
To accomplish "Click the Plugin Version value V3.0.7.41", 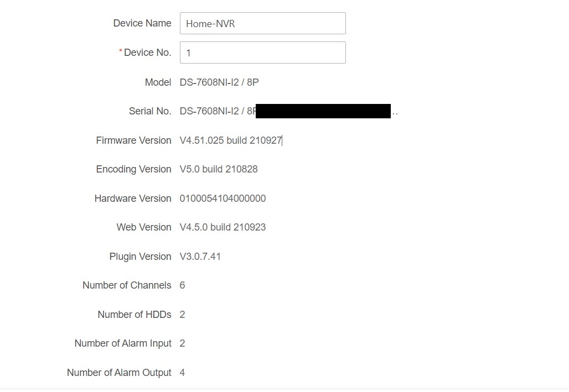I will pyautogui.click(x=200, y=257).
